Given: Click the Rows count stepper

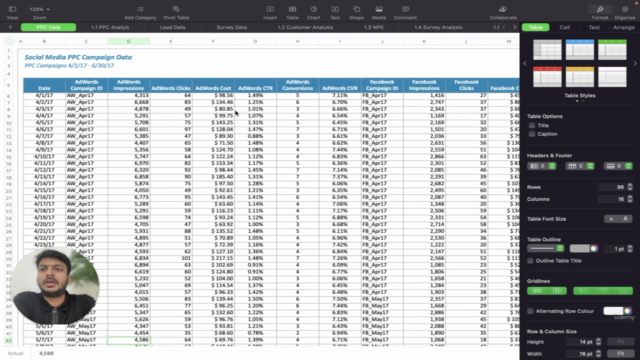Looking at the screenshot, I should coord(630,187).
